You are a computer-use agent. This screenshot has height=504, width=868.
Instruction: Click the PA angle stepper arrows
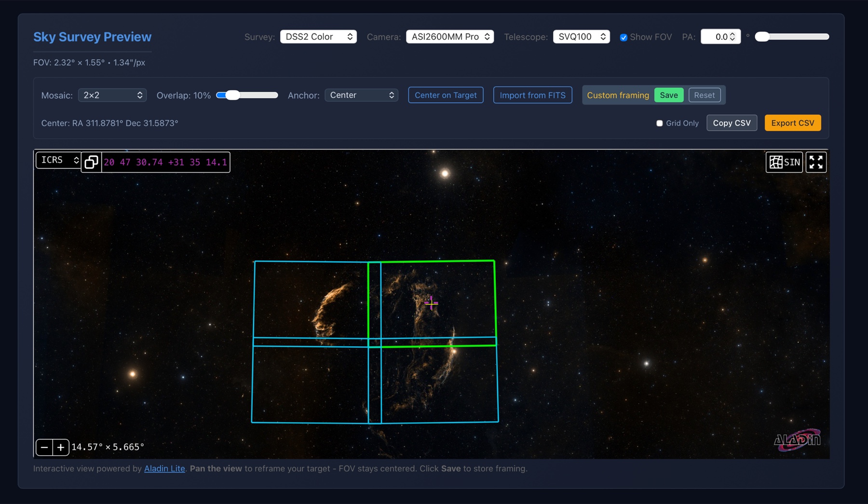[x=732, y=37]
